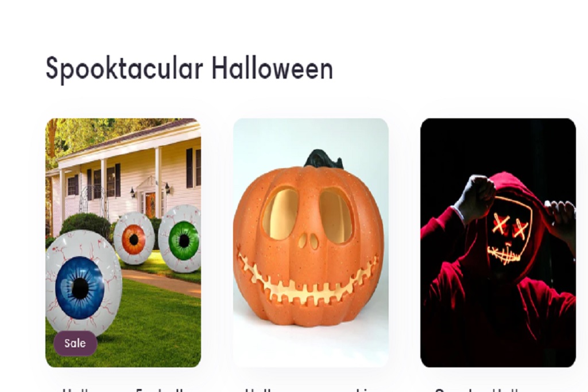Open the carved pumpkin product image

pyautogui.click(x=311, y=242)
